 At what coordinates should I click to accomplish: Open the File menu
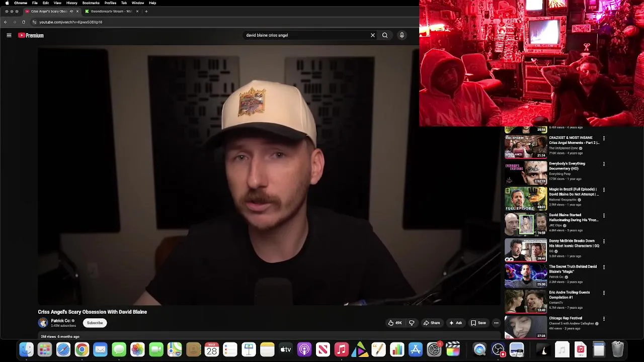pos(35,3)
